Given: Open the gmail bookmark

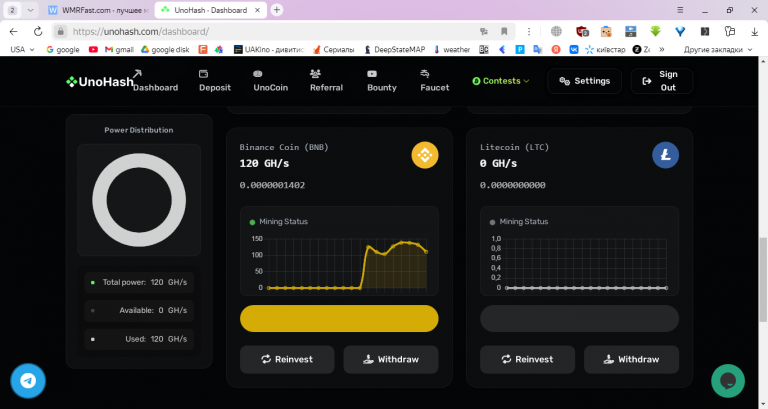Looking at the screenshot, I should 119,49.
